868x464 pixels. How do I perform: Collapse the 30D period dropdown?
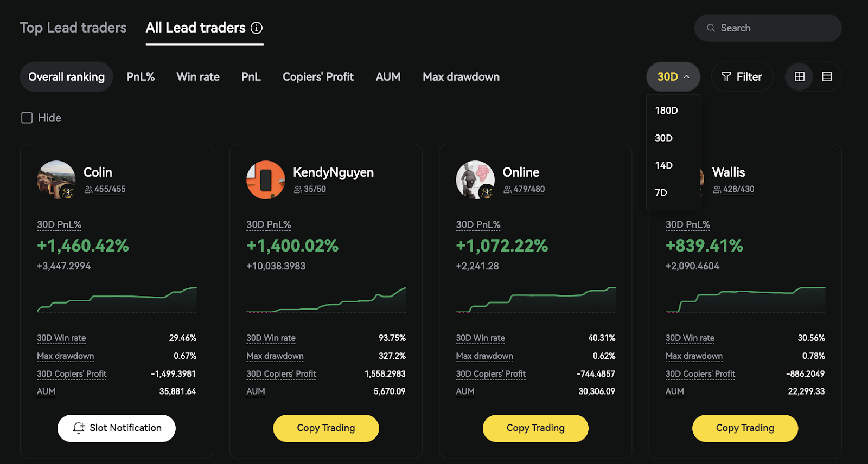click(673, 77)
